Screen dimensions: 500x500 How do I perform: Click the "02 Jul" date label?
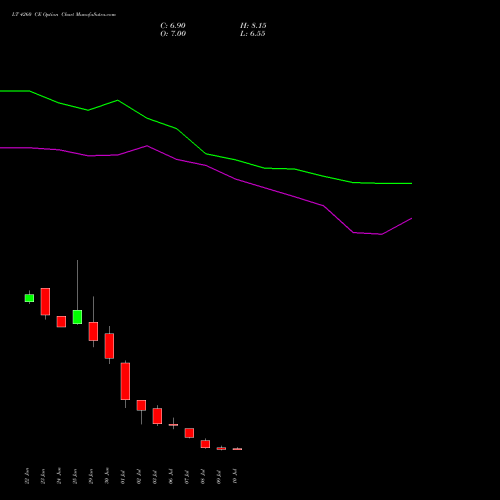139,477
